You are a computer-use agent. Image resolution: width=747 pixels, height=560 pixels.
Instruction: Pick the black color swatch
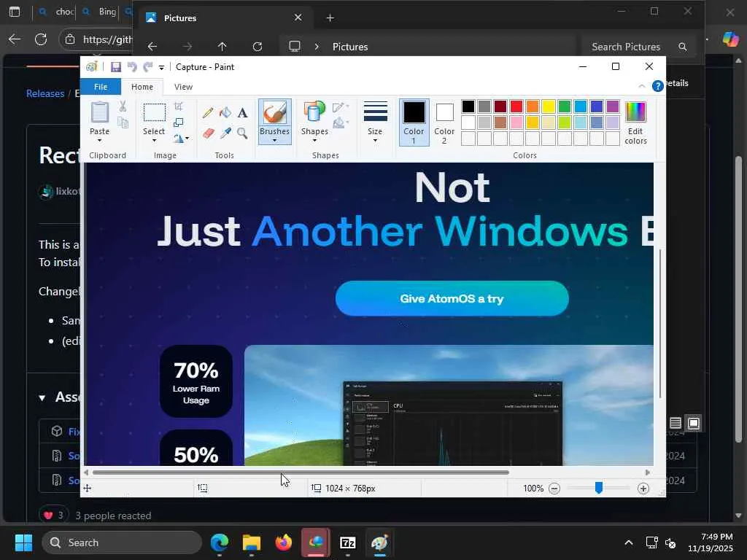coord(468,106)
